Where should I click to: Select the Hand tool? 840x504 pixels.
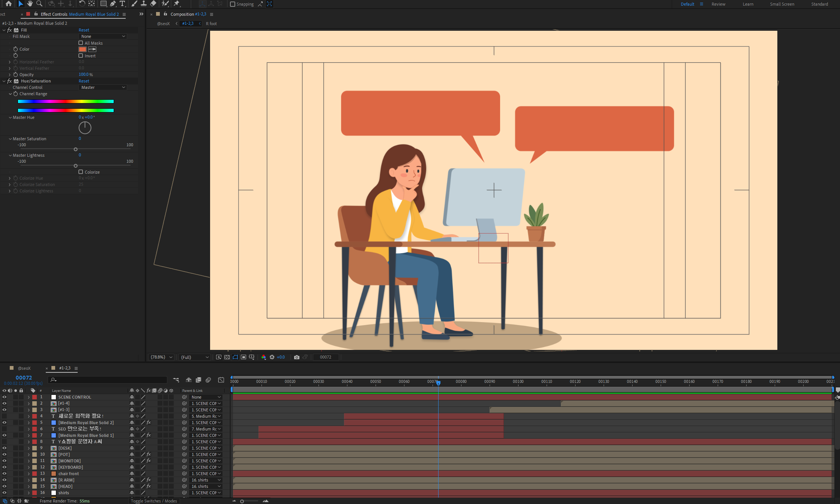click(x=30, y=4)
